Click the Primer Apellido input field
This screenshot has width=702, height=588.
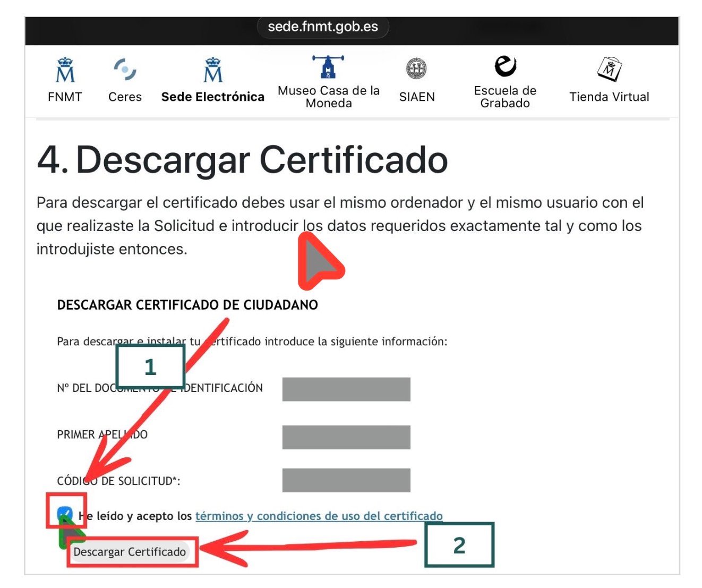(346, 437)
